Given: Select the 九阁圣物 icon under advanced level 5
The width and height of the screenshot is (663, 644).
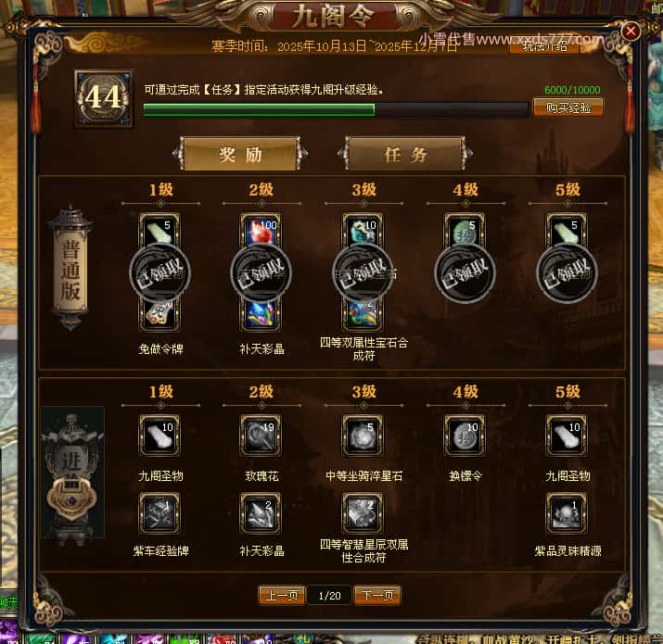Looking at the screenshot, I should pyautogui.click(x=567, y=436).
